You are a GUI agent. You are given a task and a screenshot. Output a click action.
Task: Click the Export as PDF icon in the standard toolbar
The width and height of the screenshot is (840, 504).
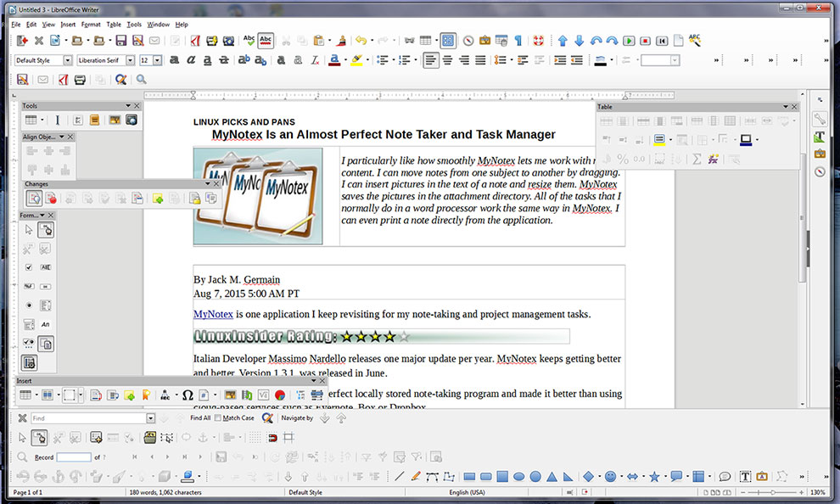click(195, 41)
